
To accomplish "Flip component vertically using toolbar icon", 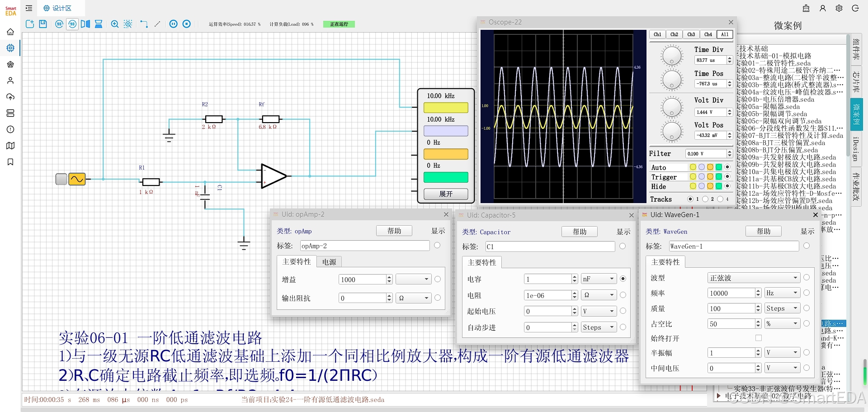I will (x=99, y=24).
